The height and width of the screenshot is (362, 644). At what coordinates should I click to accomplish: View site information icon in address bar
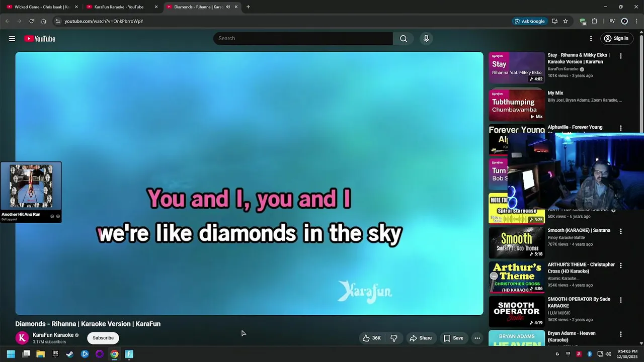[58, 21]
